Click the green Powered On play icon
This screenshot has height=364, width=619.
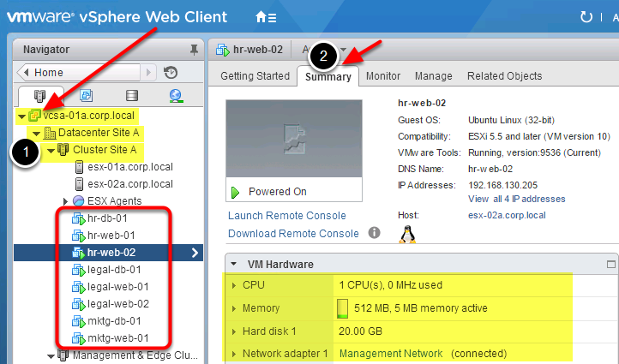tap(235, 193)
